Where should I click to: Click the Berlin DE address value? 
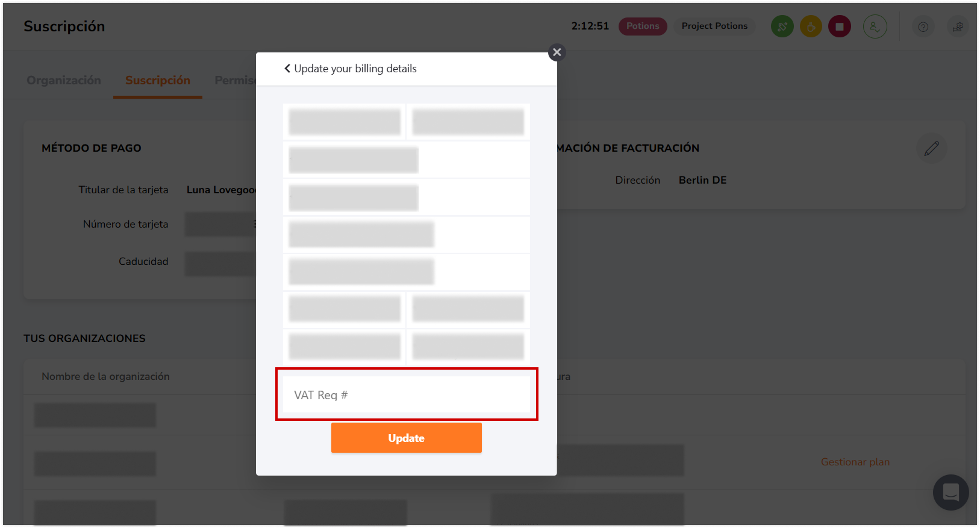click(x=702, y=179)
